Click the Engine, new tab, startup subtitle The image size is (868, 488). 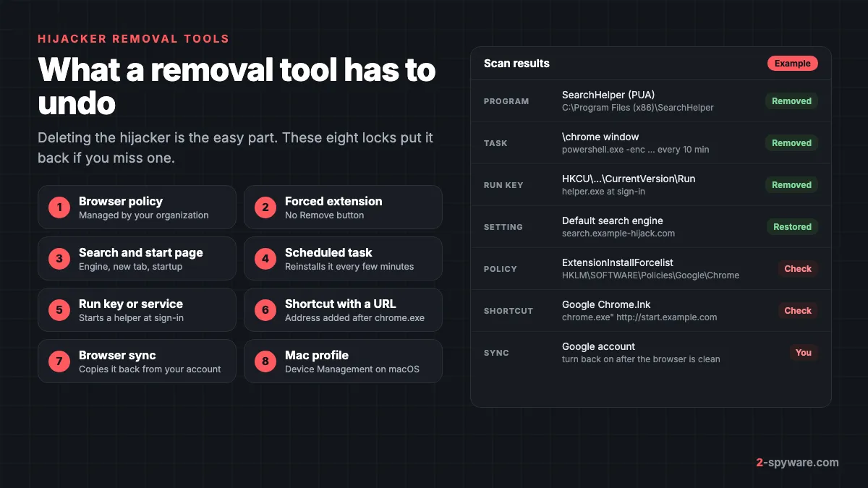(130, 266)
